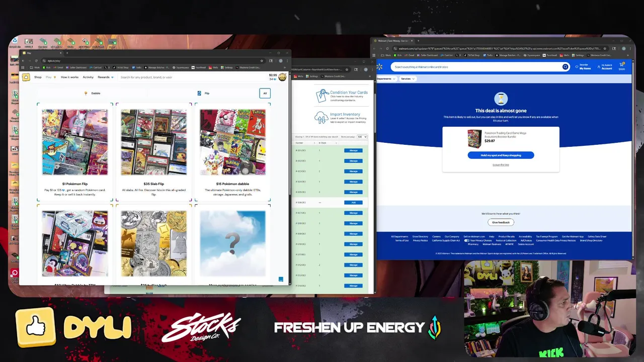Click the DYLI search for any product field
Image resolution: width=644 pixels, height=362 pixels.
(x=191, y=77)
